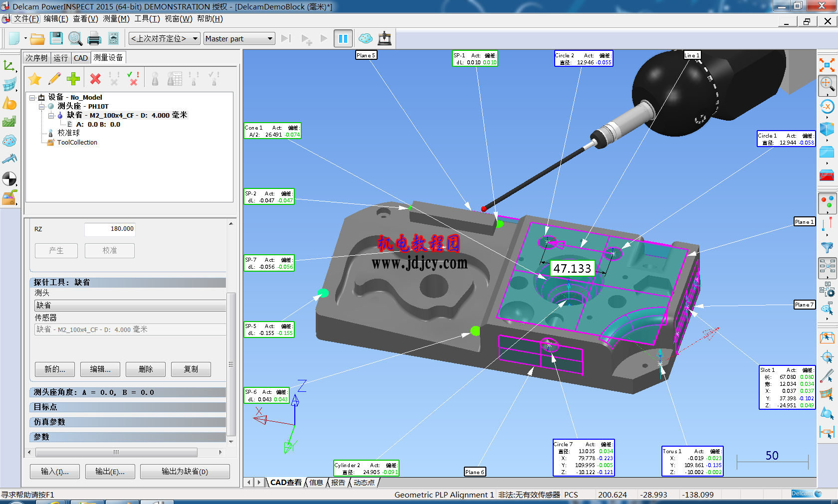Viewport: 838px width, 504px height.
Task: Click the Circle 2 measurement label
Action: (x=584, y=59)
